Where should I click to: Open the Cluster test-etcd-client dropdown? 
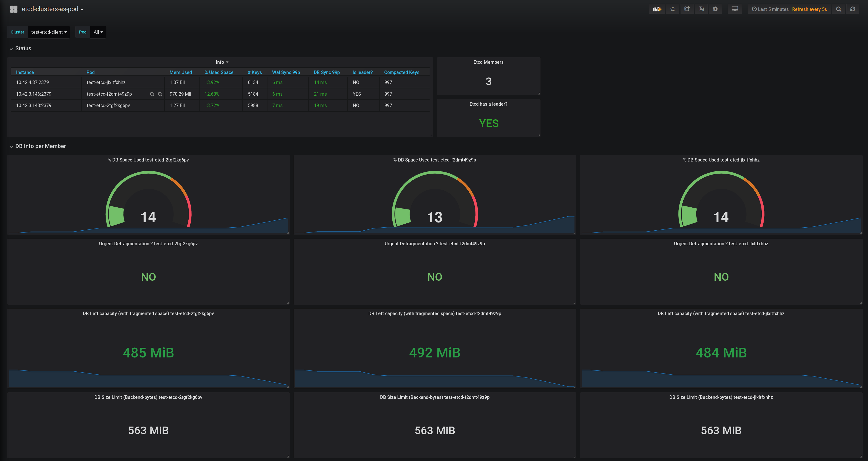click(x=49, y=32)
